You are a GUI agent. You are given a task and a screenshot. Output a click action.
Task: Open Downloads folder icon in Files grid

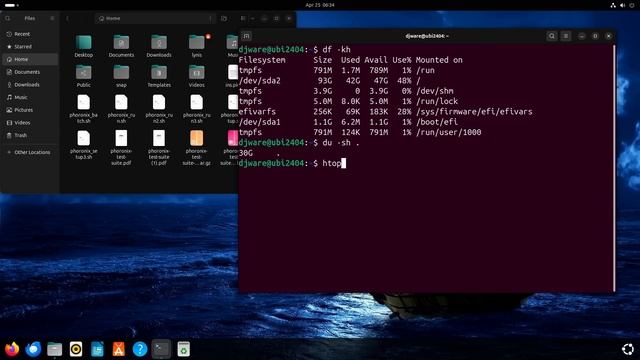click(x=159, y=46)
